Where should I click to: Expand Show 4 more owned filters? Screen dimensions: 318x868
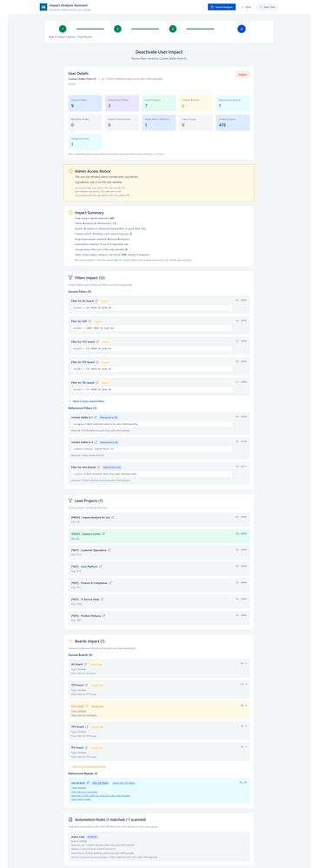click(86, 401)
